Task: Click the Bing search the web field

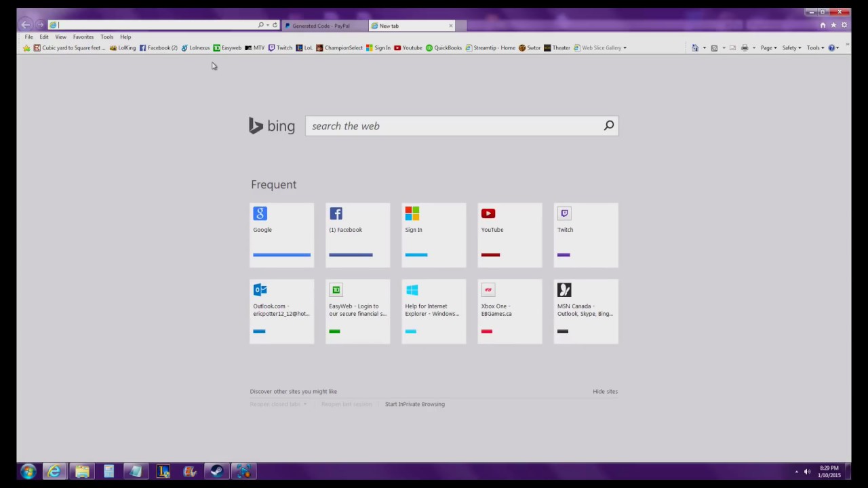Action: (x=454, y=126)
